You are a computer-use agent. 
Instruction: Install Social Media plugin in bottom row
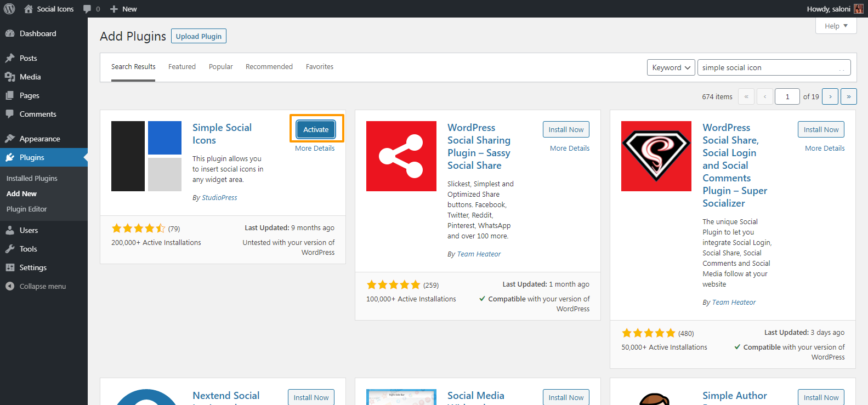pyautogui.click(x=566, y=397)
